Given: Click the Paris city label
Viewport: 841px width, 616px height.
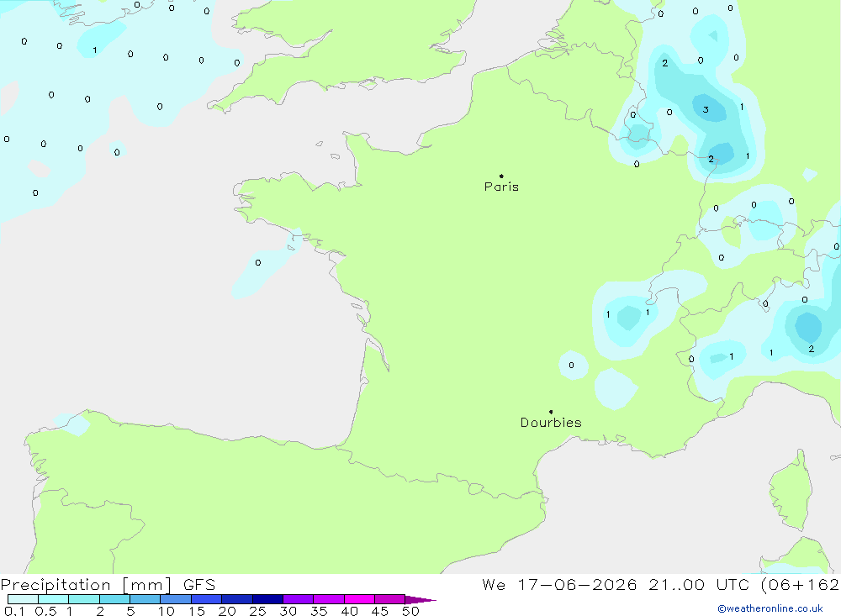Looking at the screenshot, I should pyautogui.click(x=501, y=187).
